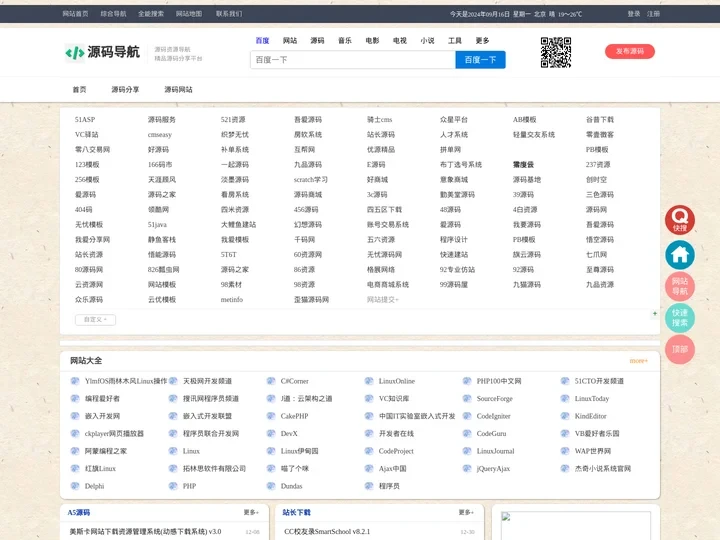Click the icon beside YlmfOS雨林木风Linux操作
720x540 pixels.
coord(75,381)
